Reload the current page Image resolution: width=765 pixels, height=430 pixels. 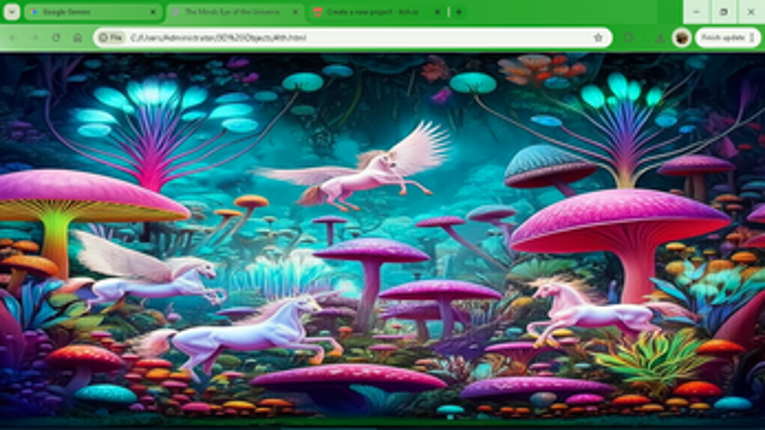(x=56, y=38)
